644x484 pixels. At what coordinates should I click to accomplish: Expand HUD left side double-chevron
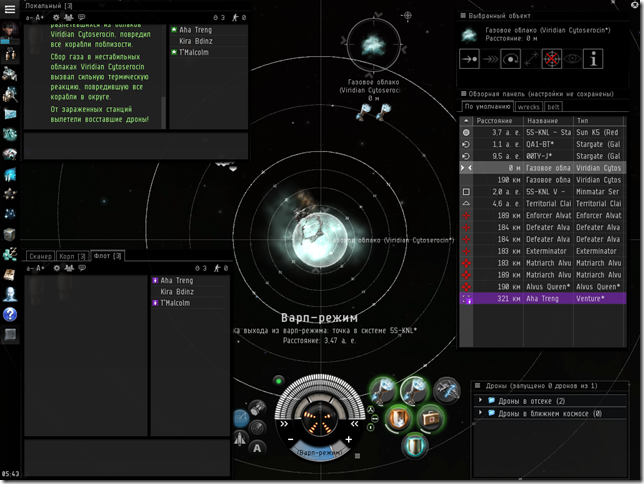pos(284,424)
